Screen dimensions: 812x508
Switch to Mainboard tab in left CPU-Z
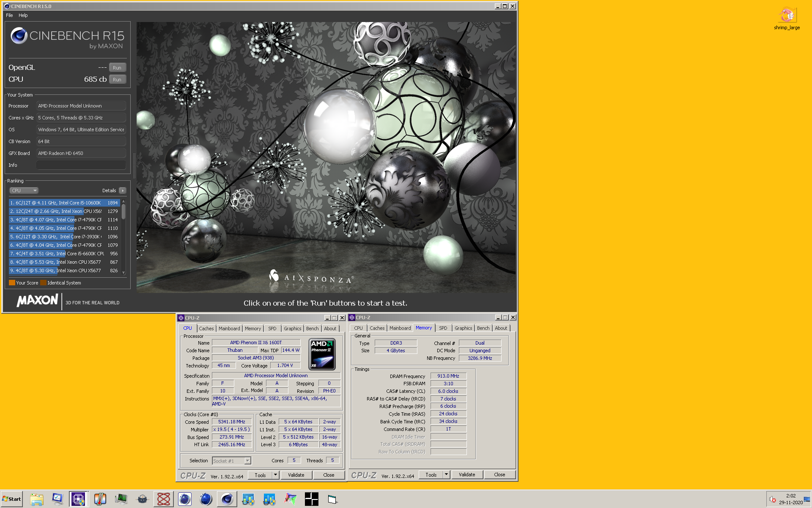tap(229, 329)
